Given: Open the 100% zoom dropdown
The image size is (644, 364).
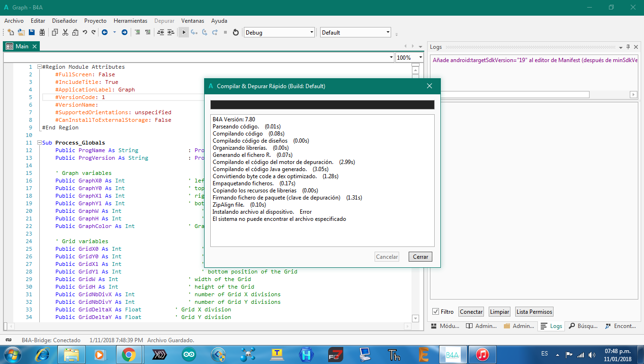Looking at the screenshot, I should pos(420,57).
